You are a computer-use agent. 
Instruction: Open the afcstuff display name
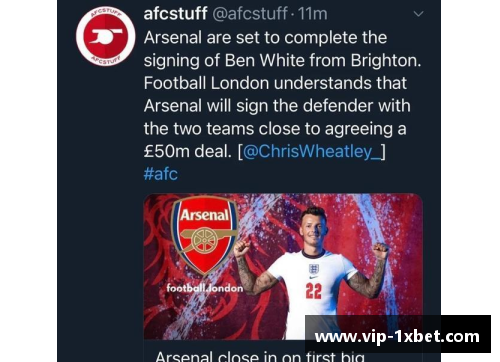[x=176, y=14]
